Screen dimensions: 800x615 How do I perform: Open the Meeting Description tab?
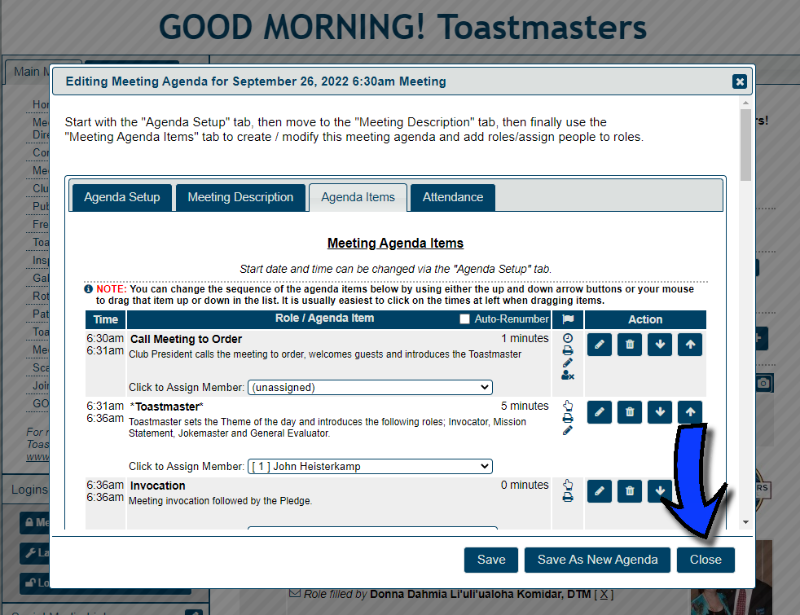click(x=240, y=197)
